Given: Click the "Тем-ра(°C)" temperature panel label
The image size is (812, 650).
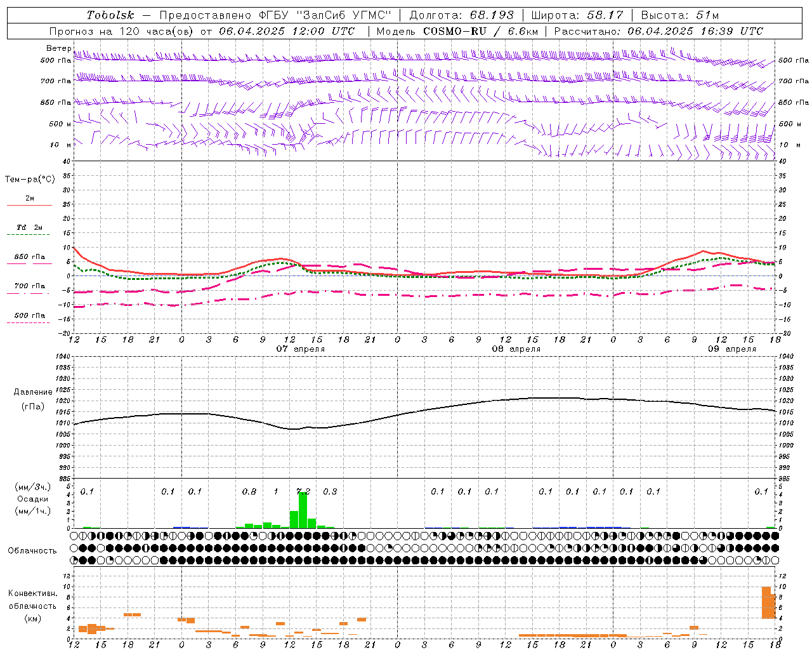Looking at the screenshot, I should 30,179.
